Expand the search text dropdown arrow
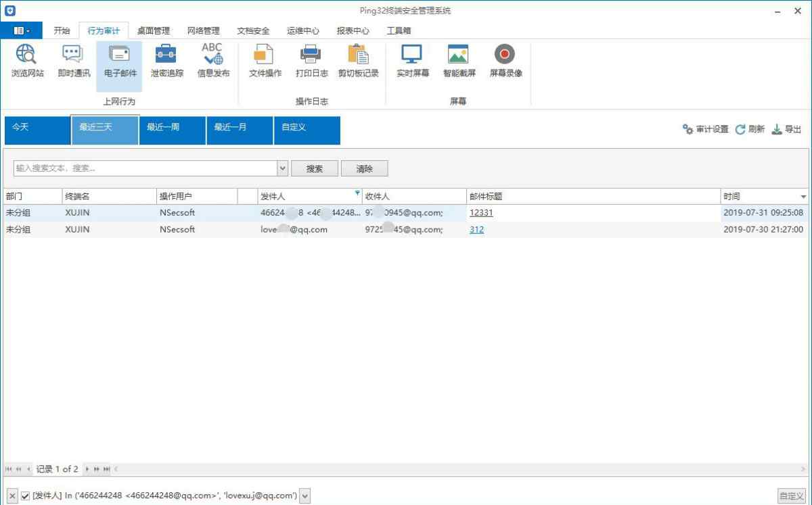This screenshot has width=812, height=505. click(x=283, y=168)
